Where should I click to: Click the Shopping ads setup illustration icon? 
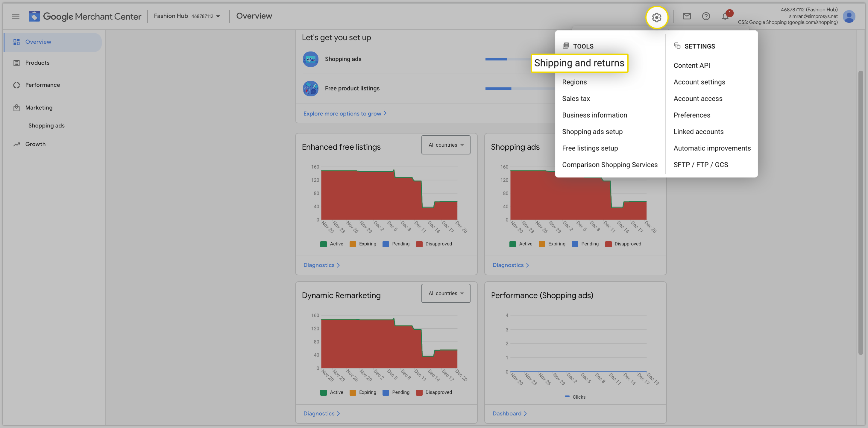[x=310, y=59]
